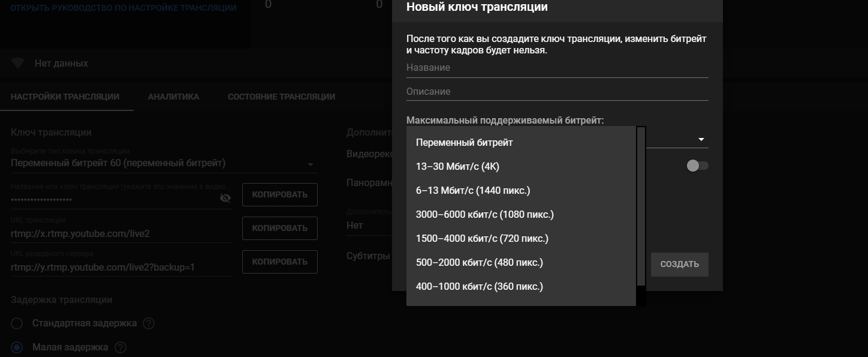The width and height of the screenshot is (868, 357).
Task: Click help icon next to Стандартная задержка
Action: (149, 323)
